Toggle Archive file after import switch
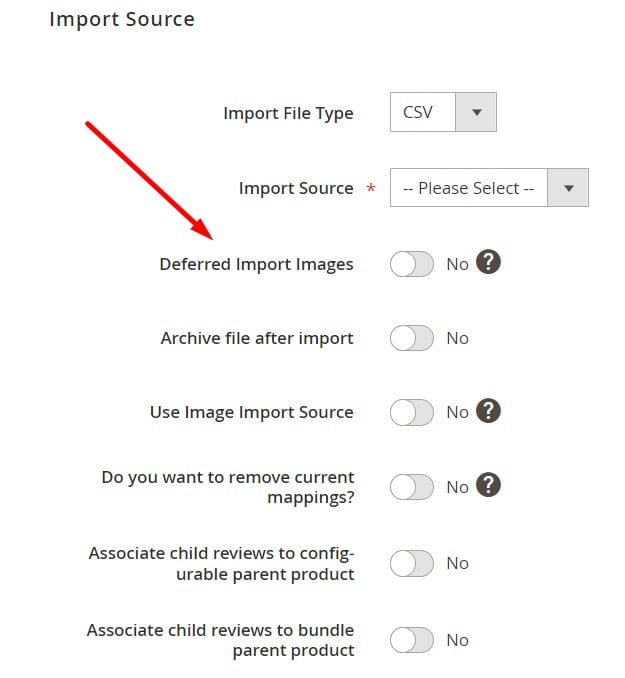This screenshot has width=625, height=678. point(412,338)
